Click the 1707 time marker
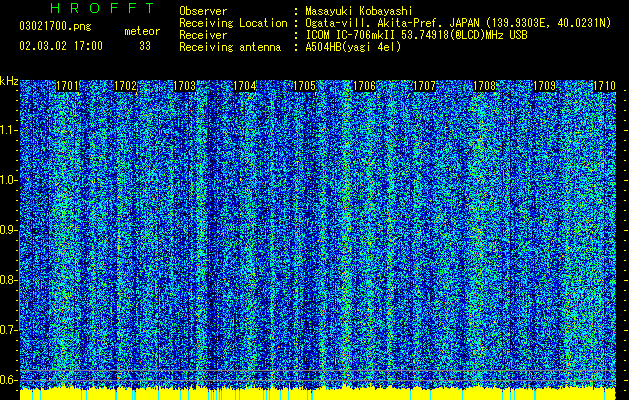Screen dimensions: 629x400 [x=424, y=86]
